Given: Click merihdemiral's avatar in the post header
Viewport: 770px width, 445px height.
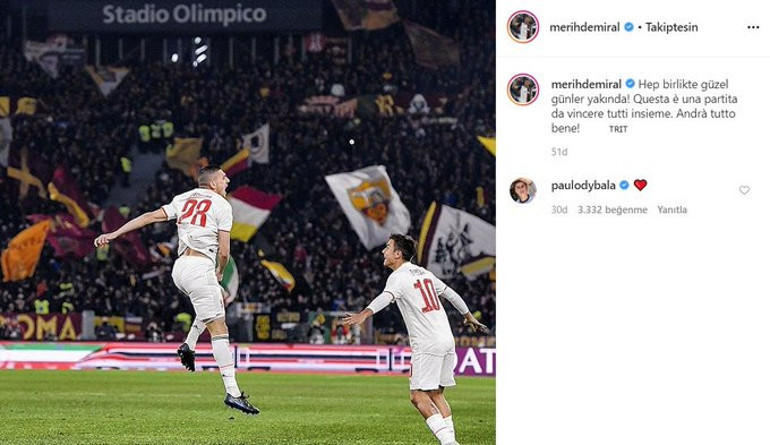Looking at the screenshot, I should [x=523, y=27].
